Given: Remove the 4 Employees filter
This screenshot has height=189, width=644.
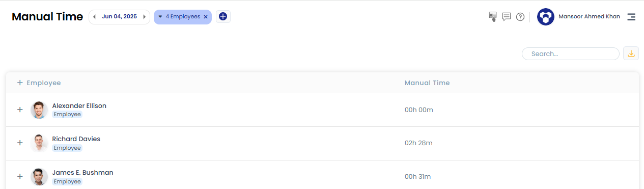Looking at the screenshot, I should click(x=206, y=17).
